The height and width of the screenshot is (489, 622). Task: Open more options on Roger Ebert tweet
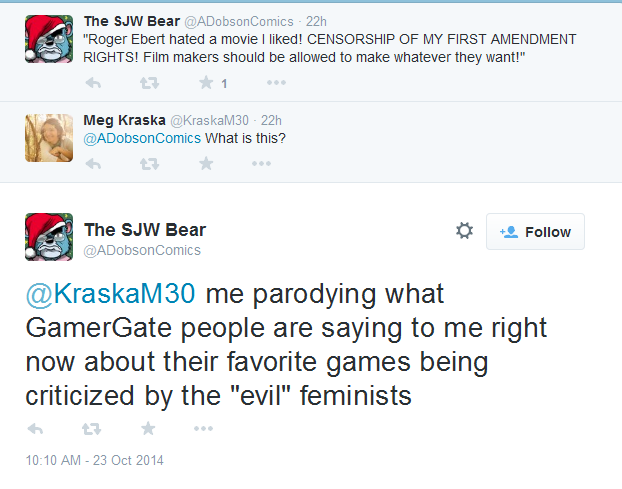coord(276,82)
